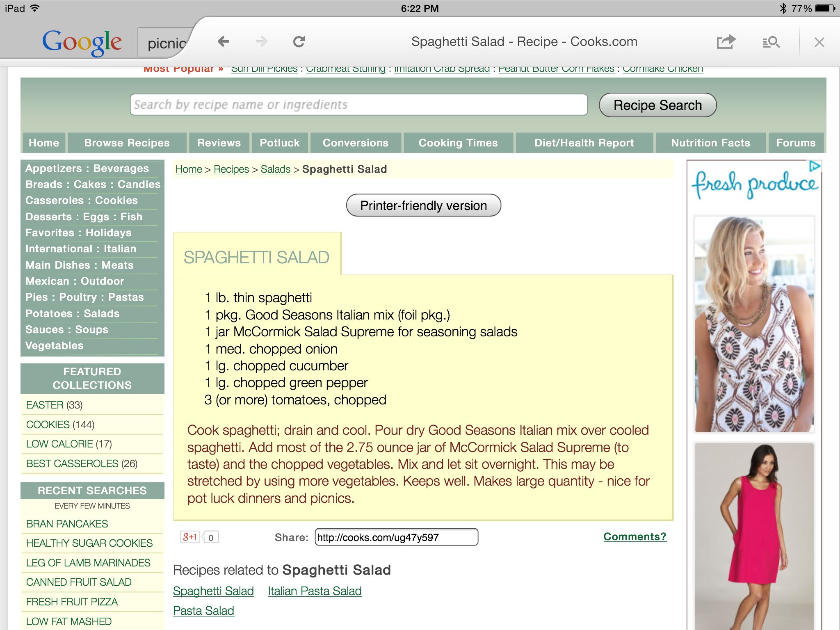This screenshot has height=630, width=840.
Task: Select the Potluck menu tab
Action: pos(279,143)
